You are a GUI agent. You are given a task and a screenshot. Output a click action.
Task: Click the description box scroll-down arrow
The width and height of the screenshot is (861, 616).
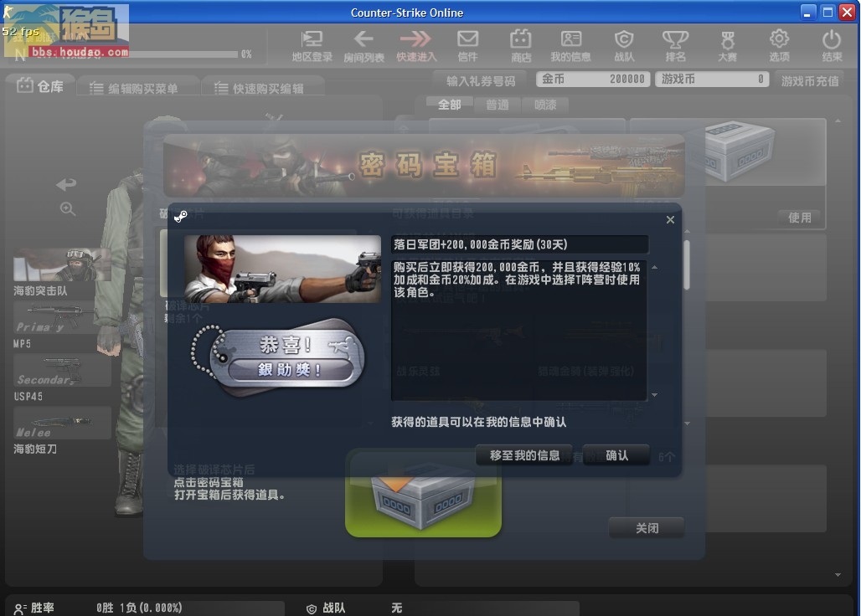[654, 395]
